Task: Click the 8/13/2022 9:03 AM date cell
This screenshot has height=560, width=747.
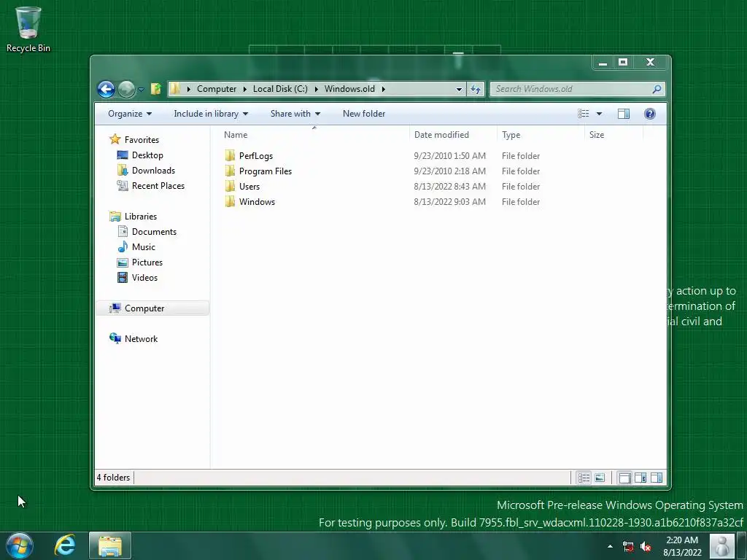Action: [449, 201]
